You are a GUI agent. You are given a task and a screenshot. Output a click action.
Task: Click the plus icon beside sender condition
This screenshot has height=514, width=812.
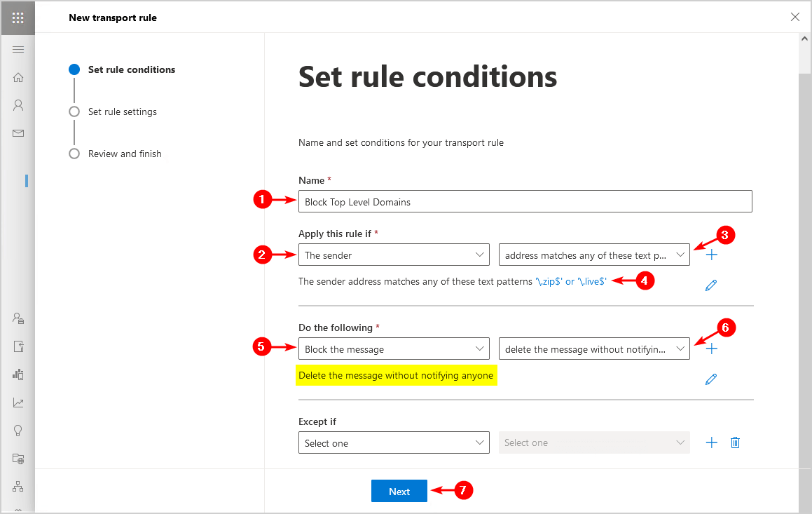[712, 255]
